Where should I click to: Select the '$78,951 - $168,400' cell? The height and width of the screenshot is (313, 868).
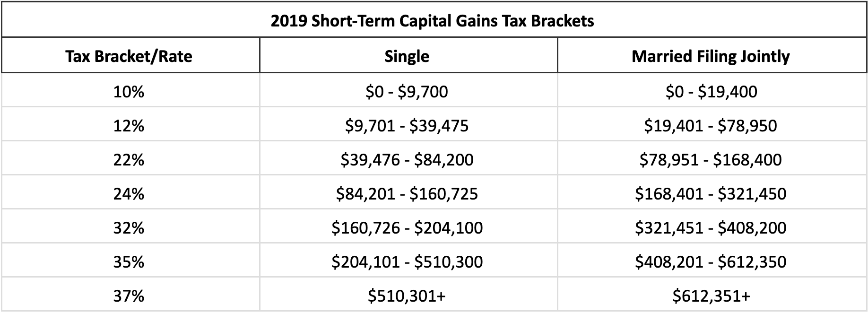click(711, 160)
